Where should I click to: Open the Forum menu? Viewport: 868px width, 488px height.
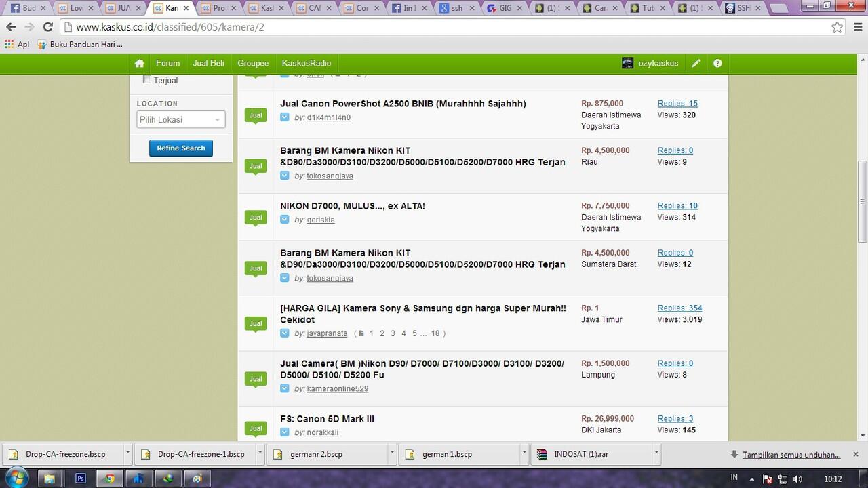click(168, 63)
